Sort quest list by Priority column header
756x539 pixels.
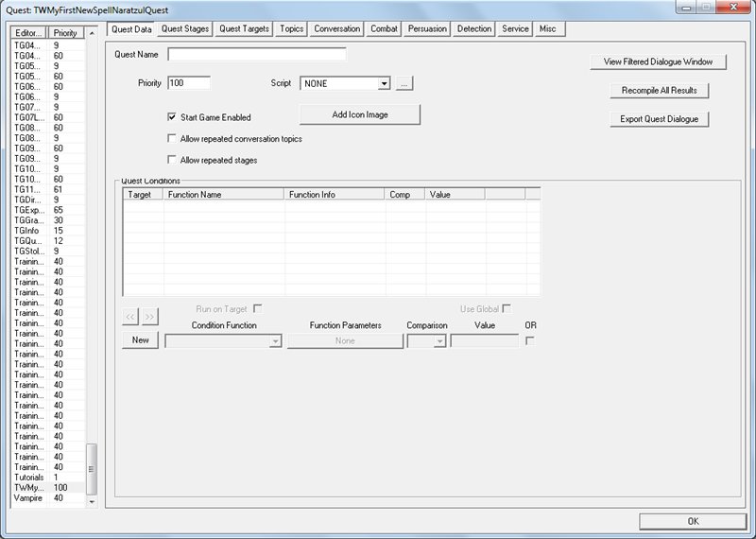[66, 33]
